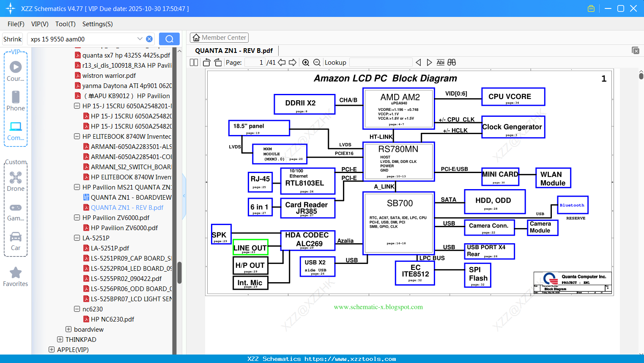Click the toolbox icon in title bar
Screen dimensions: 644x363
591,8
